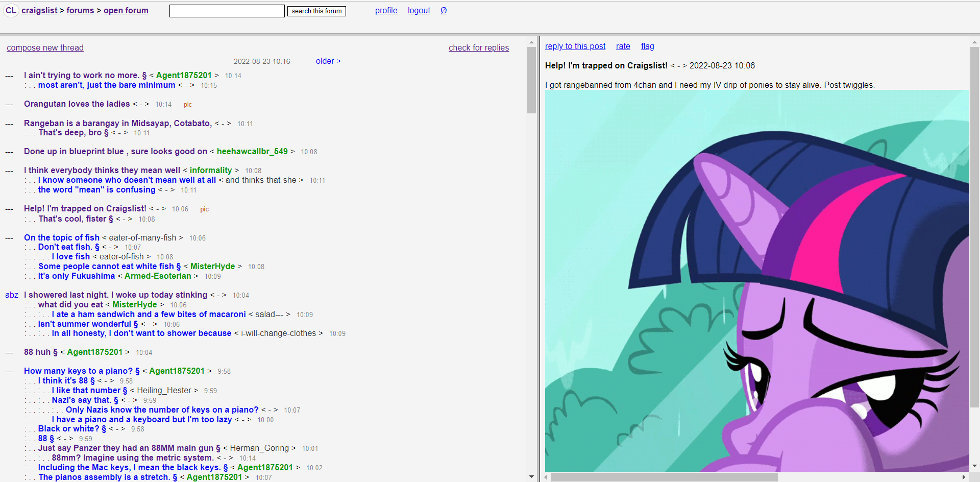The width and height of the screenshot is (980, 482).
Task: Open reply 'Including the Mac keys'
Action: point(133,467)
